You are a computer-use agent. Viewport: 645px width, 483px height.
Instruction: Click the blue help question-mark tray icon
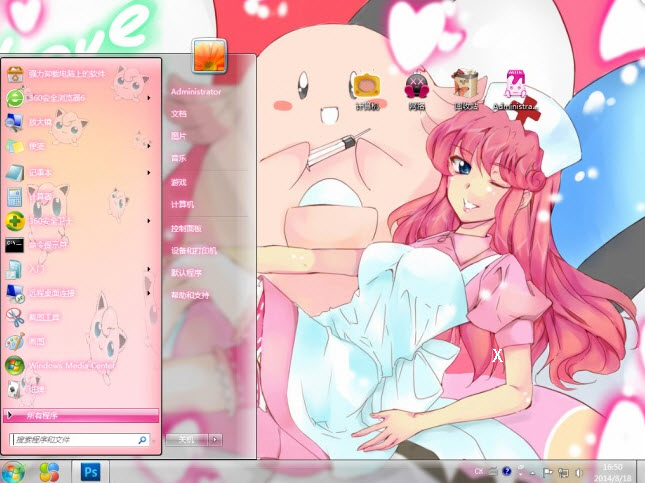click(507, 471)
